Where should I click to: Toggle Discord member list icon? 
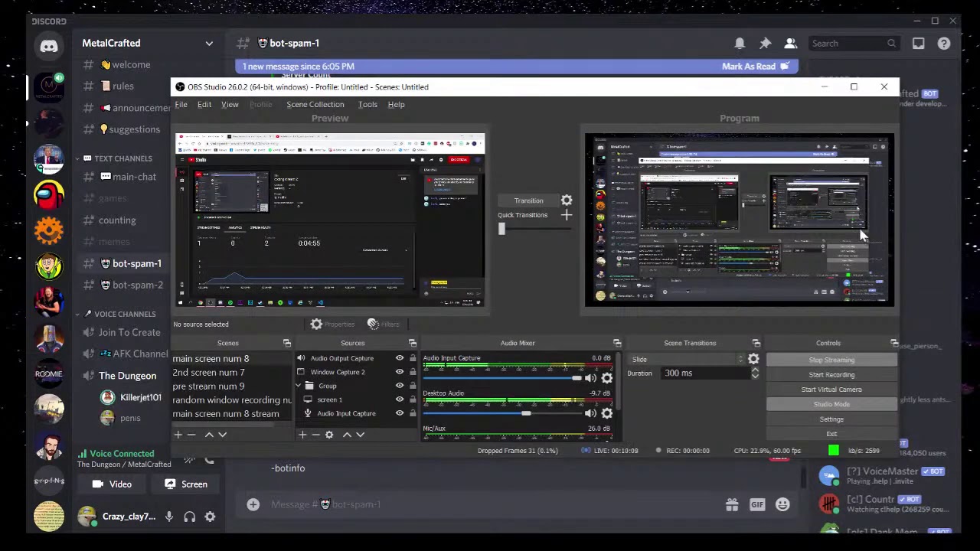(x=791, y=44)
